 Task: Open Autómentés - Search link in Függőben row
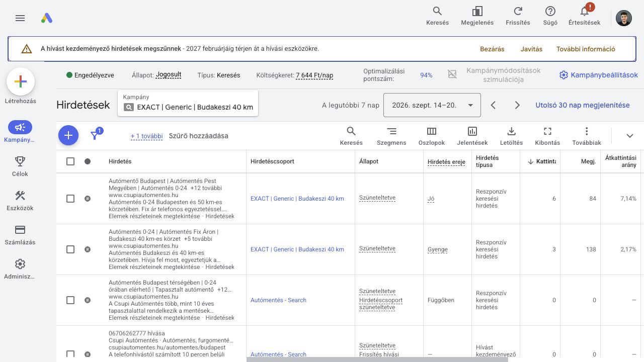(x=278, y=300)
